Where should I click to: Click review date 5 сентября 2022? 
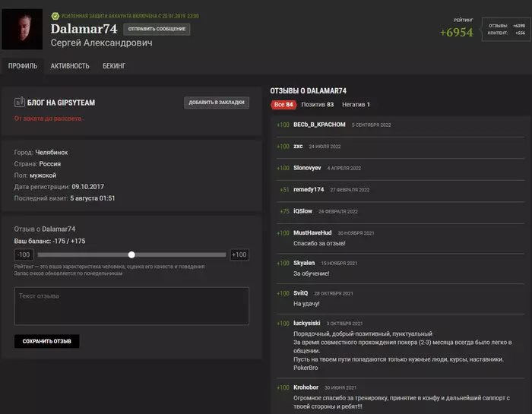click(x=371, y=125)
